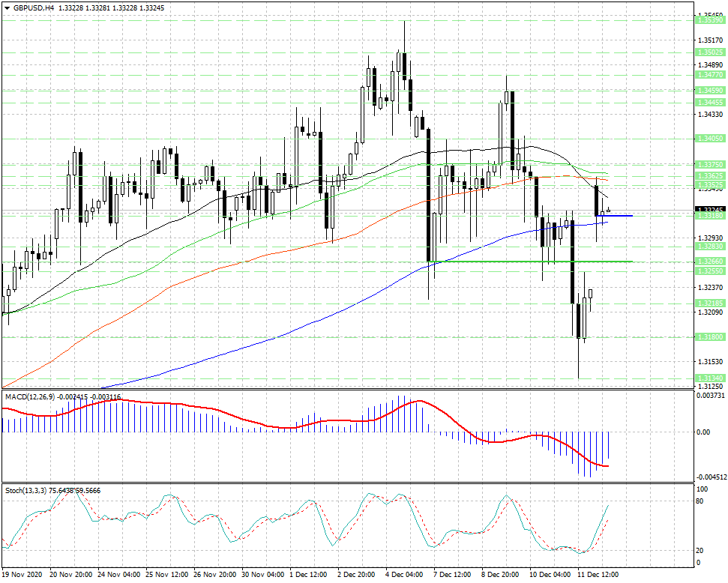Click the 1.33180 level price tag
The image size is (728, 583).
coord(710,216)
